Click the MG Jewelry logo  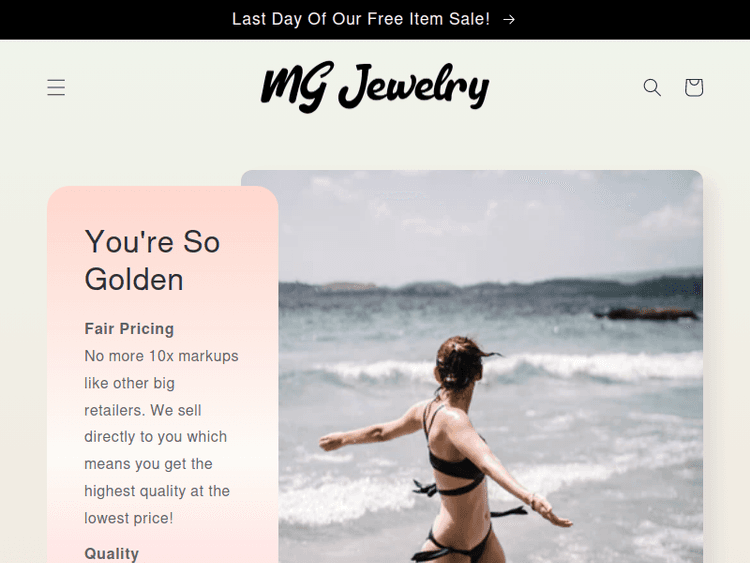pyautogui.click(x=375, y=87)
